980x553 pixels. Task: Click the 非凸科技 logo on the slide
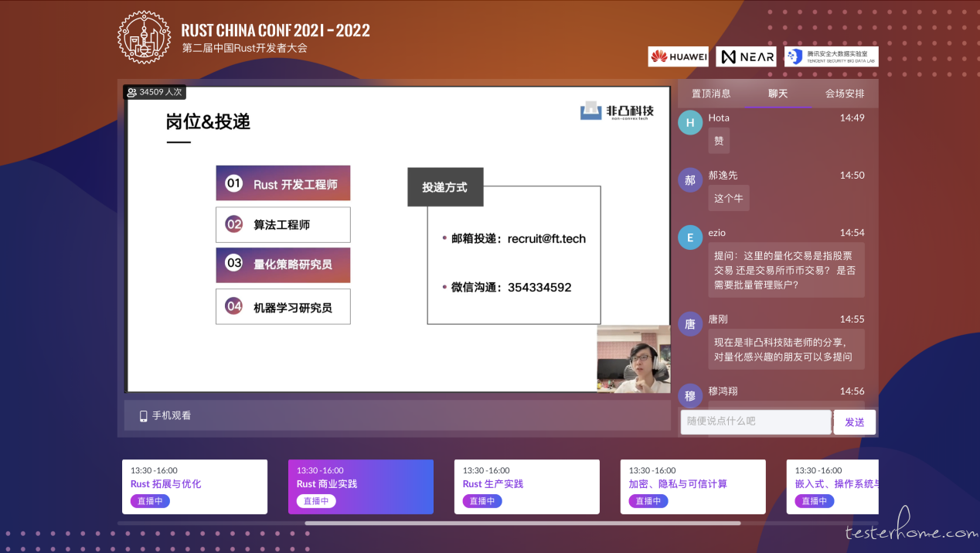618,111
